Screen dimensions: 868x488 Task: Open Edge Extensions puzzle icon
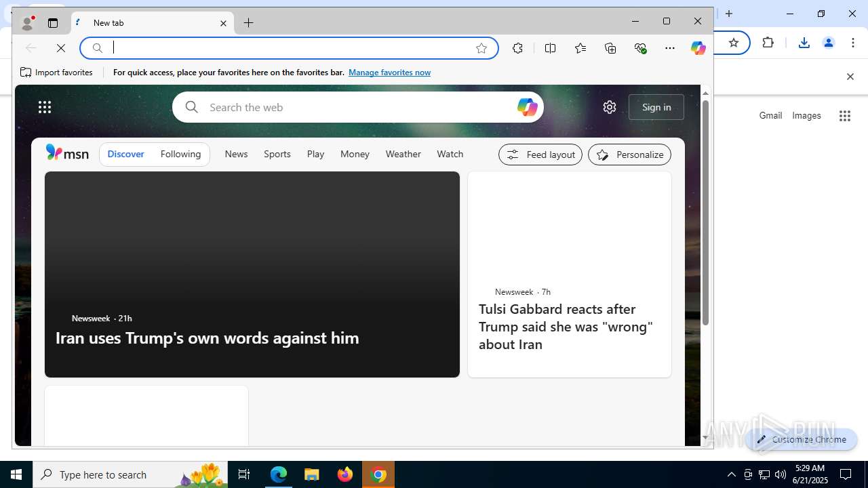517,48
